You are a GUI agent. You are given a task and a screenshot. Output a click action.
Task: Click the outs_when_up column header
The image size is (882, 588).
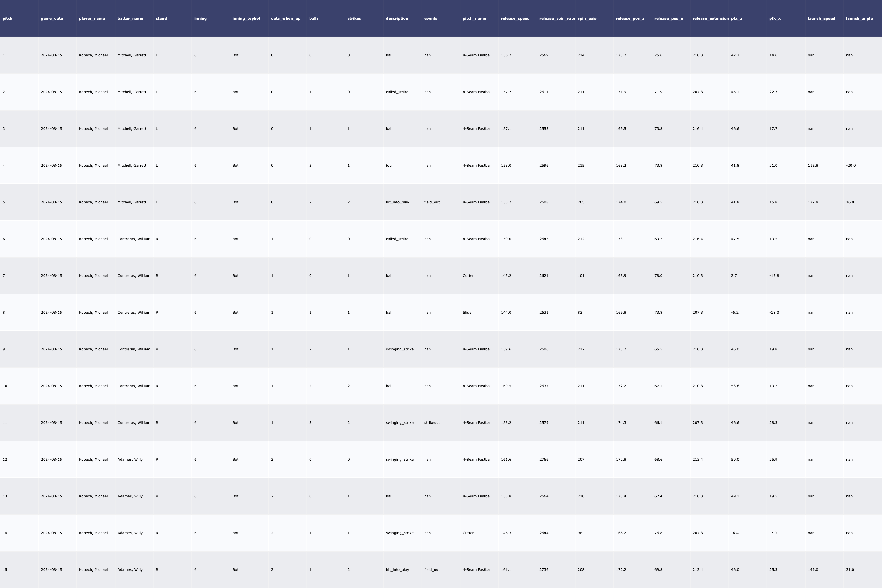pyautogui.click(x=285, y=18)
